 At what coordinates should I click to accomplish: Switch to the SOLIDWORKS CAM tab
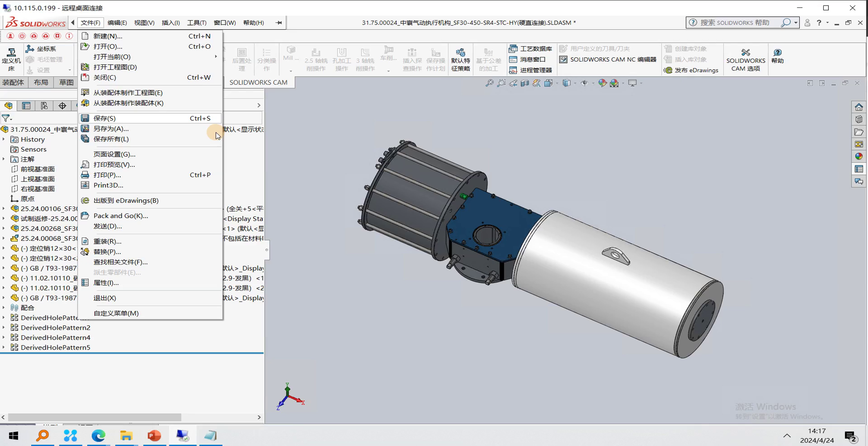[259, 82]
